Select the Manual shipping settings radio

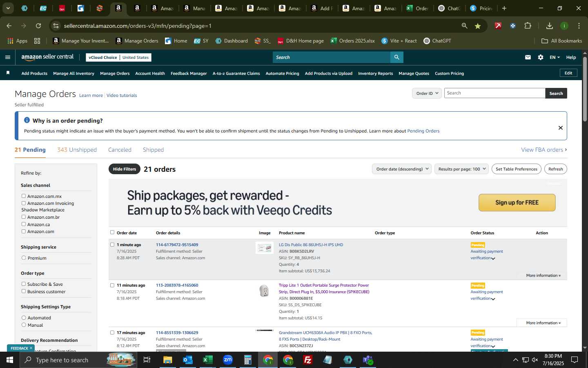tap(24, 325)
